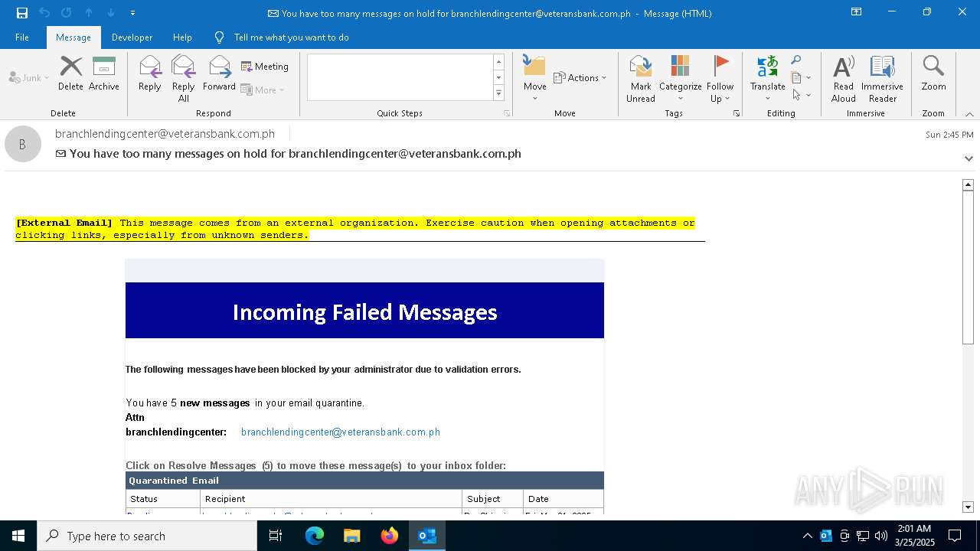Expand the Quick Steps gallery
The height and width of the screenshot is (551, 980).
(498, 93)
